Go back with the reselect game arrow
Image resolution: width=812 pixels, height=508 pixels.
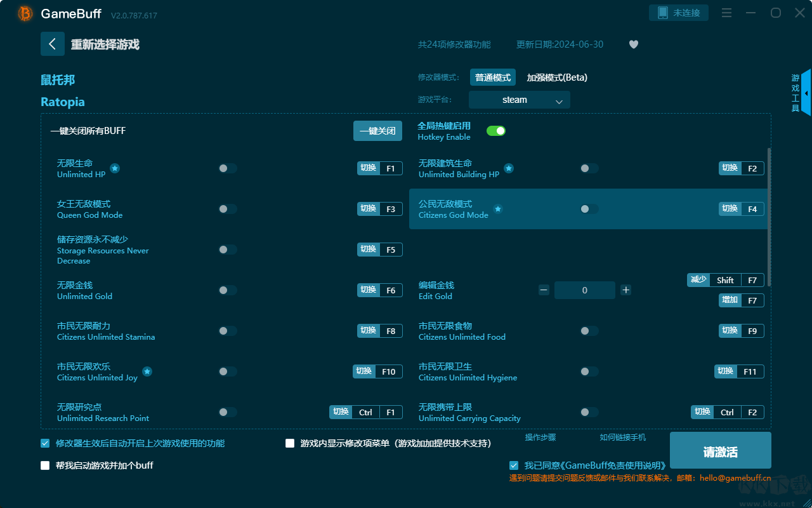pos(53,44)
